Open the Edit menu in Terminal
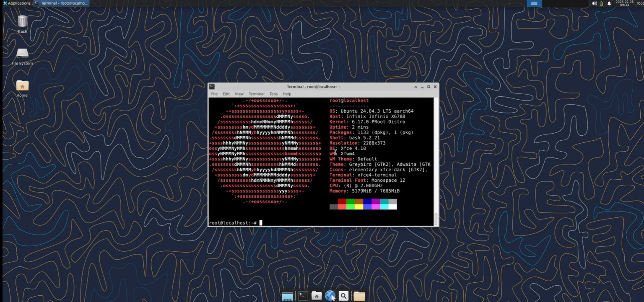 [226, 94]
